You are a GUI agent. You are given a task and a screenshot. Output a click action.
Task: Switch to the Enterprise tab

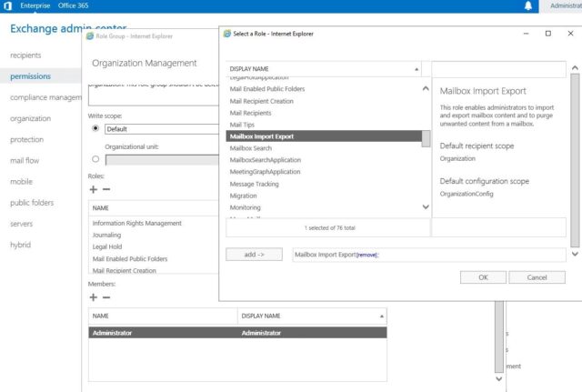pyautogui.click(x=35, y=5)
